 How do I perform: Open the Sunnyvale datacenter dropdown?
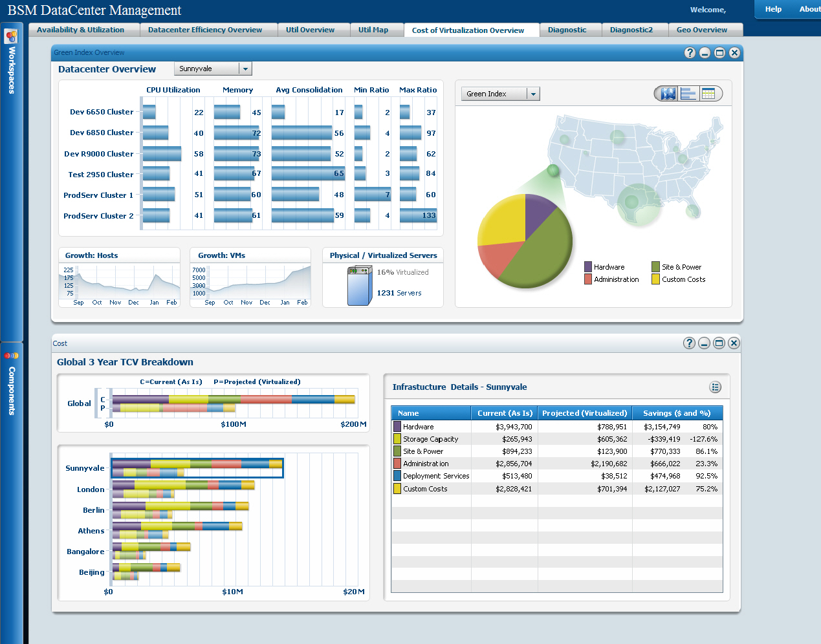coord(213,69)
